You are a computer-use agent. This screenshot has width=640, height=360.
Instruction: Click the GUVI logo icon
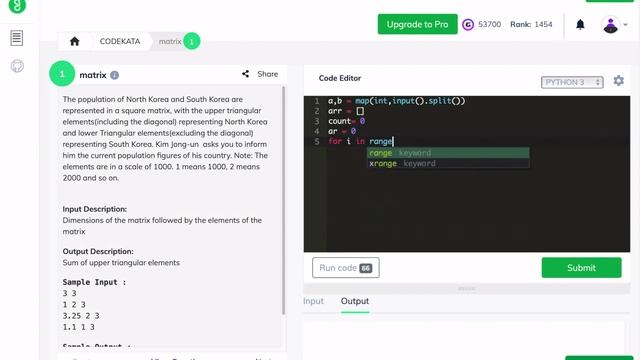click(x=17, y=5)
